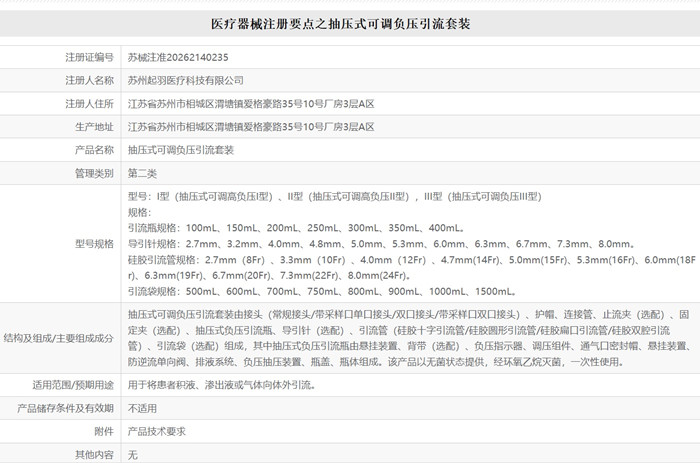Click the value 苏州起羽医疗科技有限公司
Screen dimensions: 700x463
pyautogui.click(x=186, y=80)
